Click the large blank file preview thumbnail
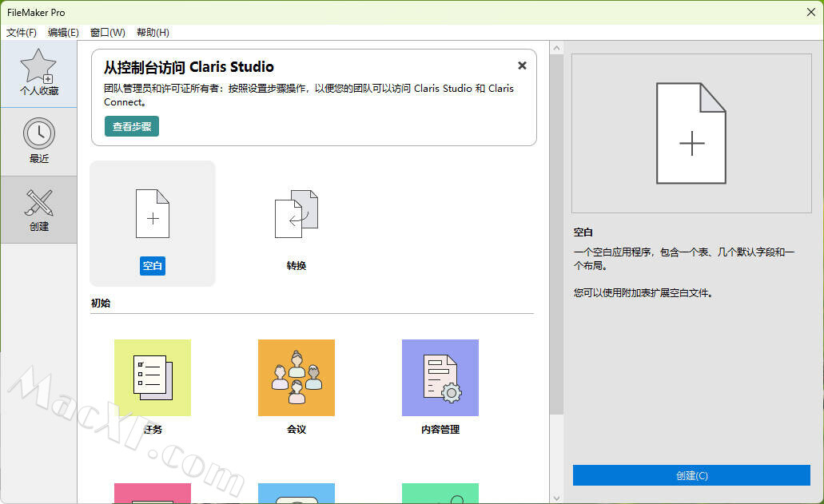This screenshot has height=504, width=824. click(691, 133)
